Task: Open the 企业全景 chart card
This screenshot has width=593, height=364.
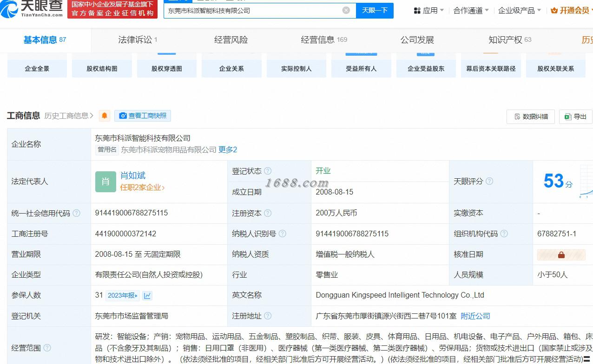Action: [37, 66]
